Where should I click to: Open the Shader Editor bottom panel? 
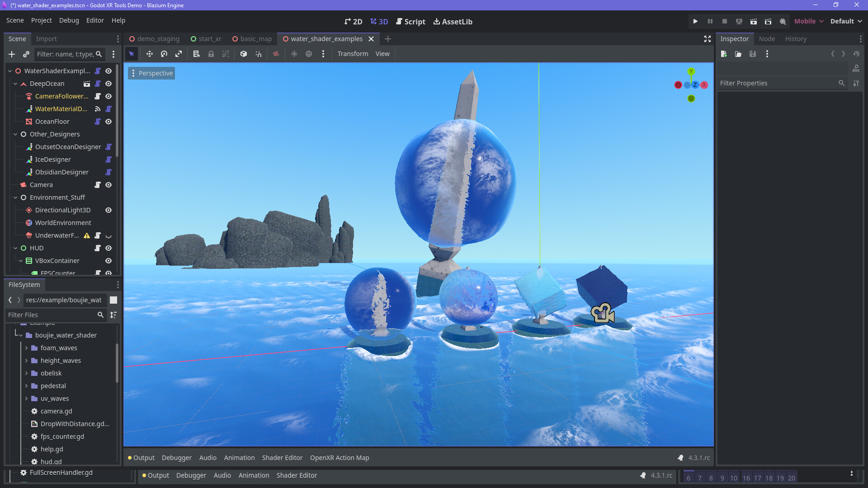tap(282, 458)
